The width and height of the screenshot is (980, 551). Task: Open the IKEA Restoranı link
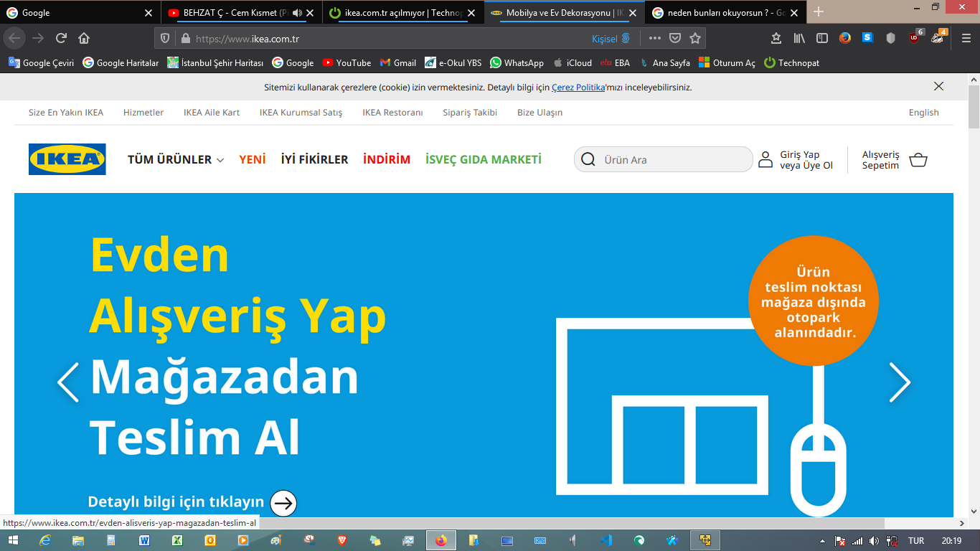pos(392,113)
